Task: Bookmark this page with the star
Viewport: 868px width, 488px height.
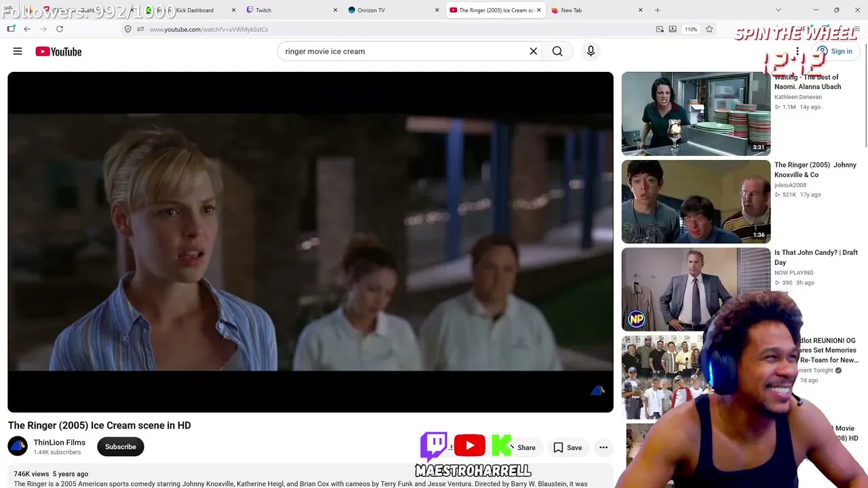Action: click(709, 29)
